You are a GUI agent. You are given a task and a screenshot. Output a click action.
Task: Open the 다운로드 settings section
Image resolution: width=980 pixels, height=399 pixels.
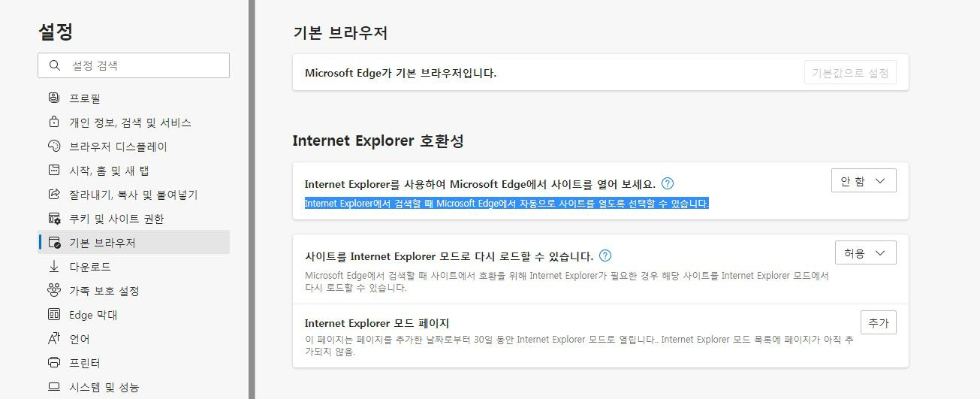pos(134,266)
